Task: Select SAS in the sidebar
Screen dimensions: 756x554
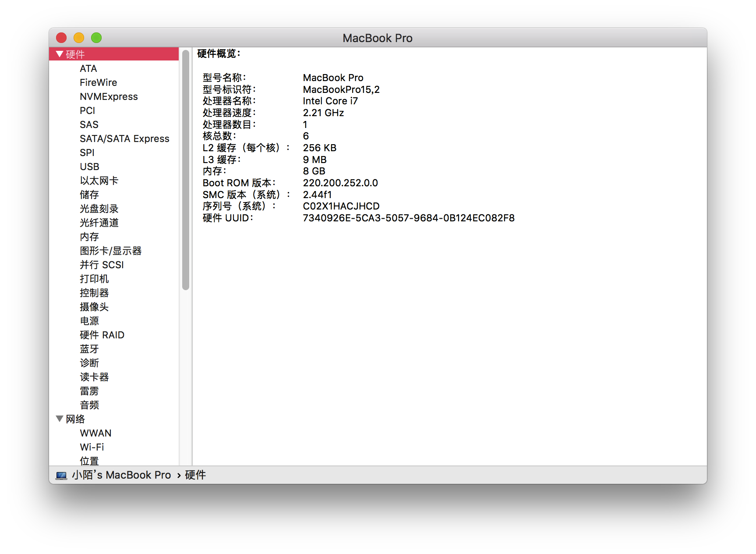Action: click(x=89, y=124)
